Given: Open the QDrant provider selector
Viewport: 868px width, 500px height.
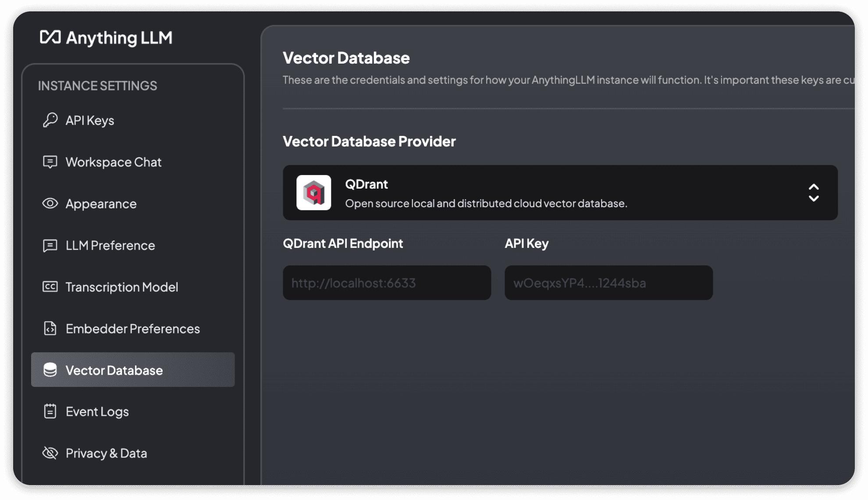Looking at the screenshot, I should click(x=559, y=193).
